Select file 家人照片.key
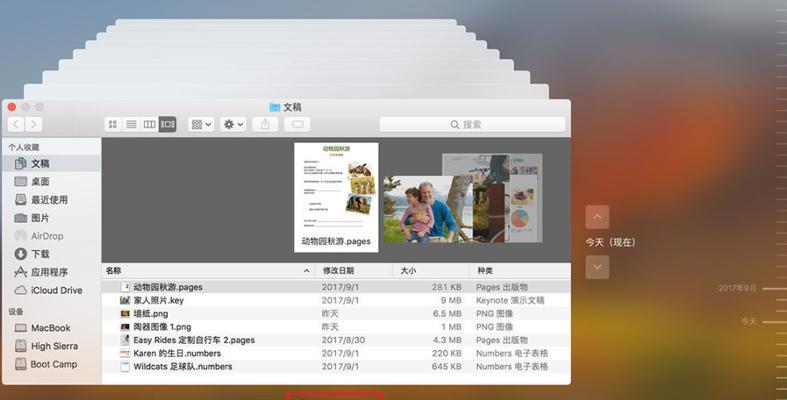Screen dimensions: 787x400 336,300
